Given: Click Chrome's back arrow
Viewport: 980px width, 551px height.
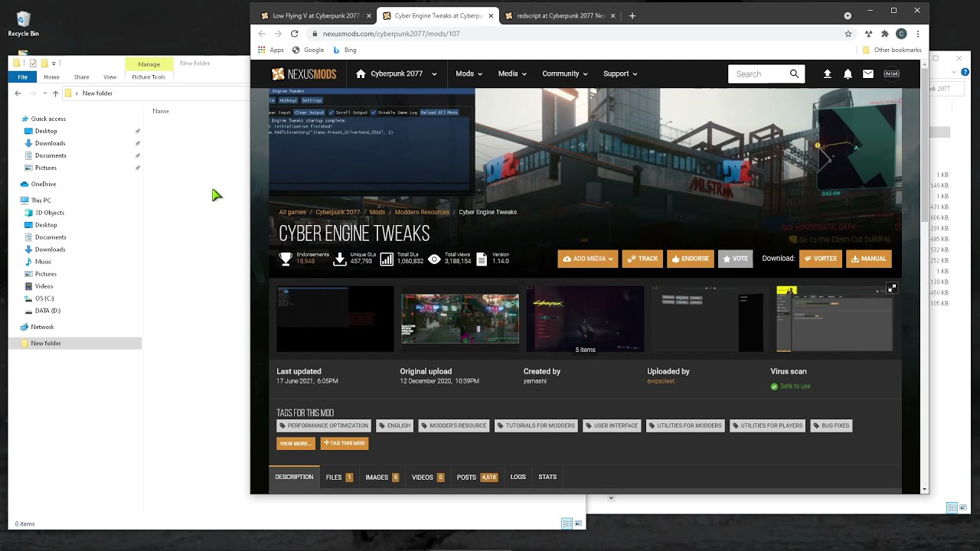Looking at the screenshot, I should point(262,34).
